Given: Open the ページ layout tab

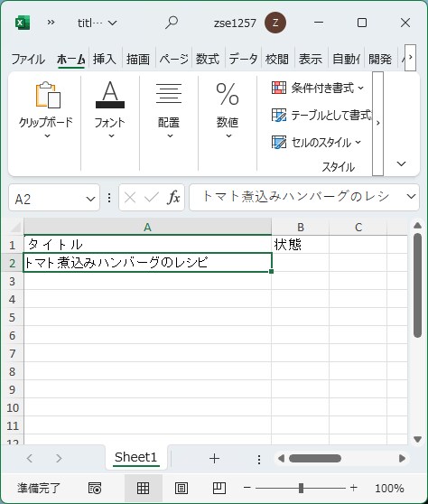Looking at the screenshot, I should [x=173, y=59].
